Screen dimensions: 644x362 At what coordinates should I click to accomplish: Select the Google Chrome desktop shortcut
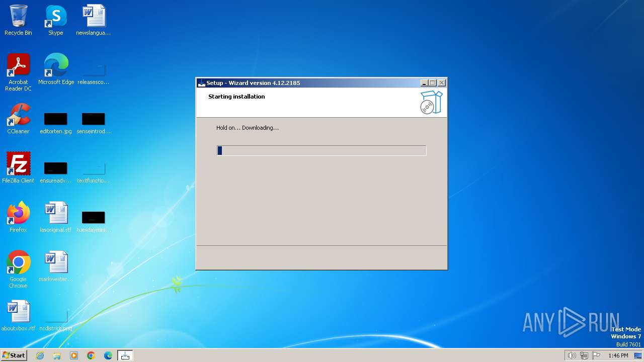18,269
